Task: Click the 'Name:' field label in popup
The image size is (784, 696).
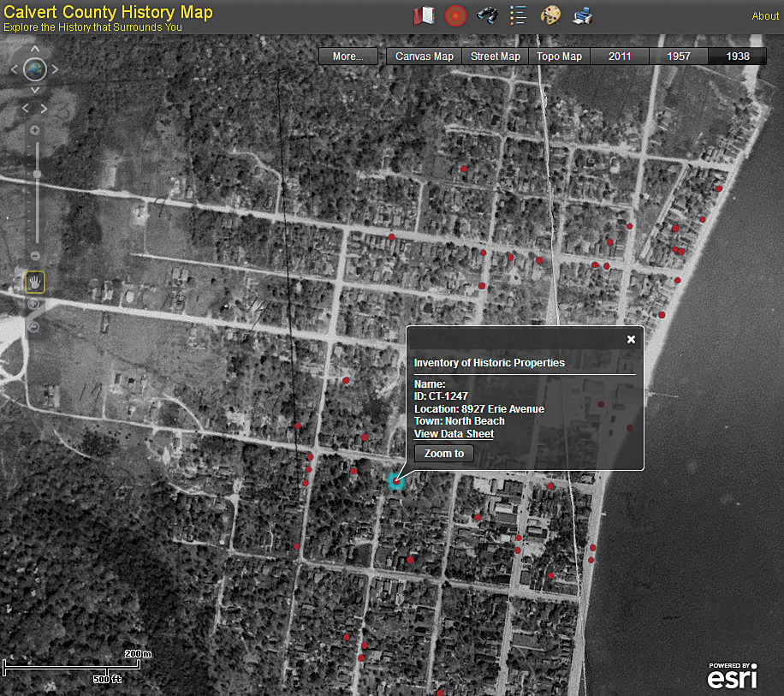Action: tap(430, 384)
